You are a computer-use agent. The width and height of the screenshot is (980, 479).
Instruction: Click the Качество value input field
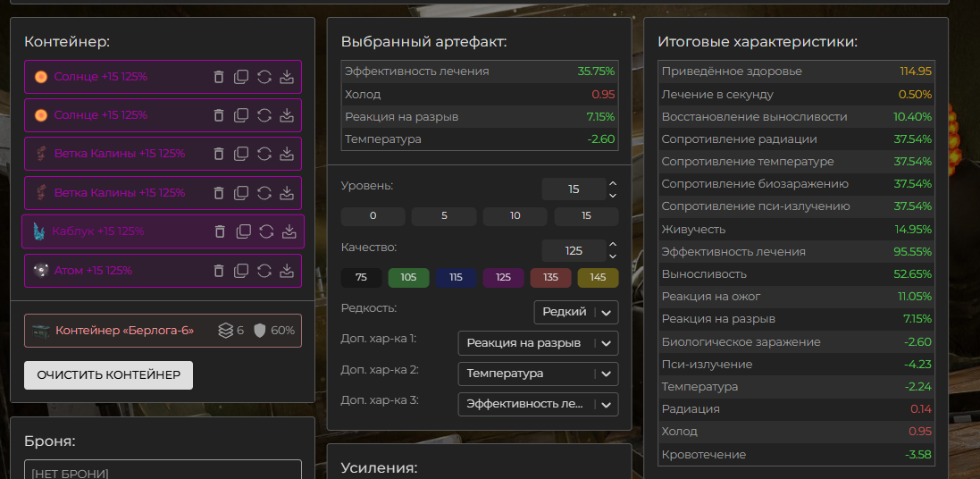pyautogui.click(x=574, y=250)
